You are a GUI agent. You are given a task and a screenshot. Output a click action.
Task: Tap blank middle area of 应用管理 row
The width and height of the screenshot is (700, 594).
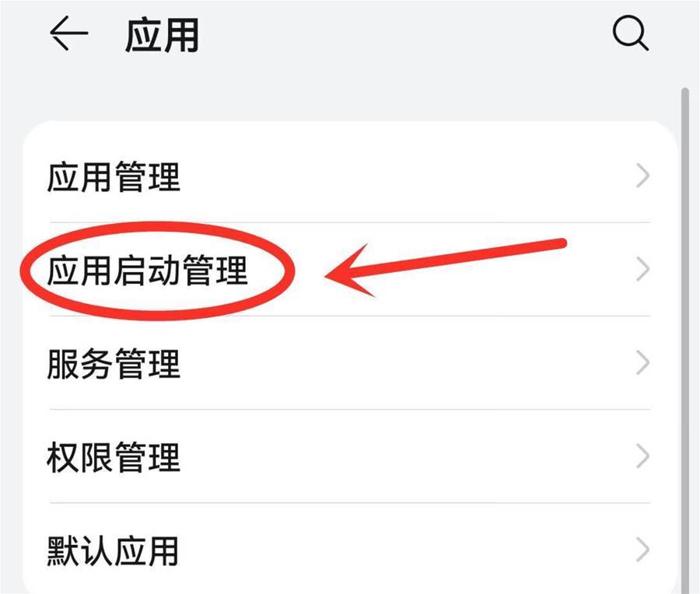pos(402,176)
